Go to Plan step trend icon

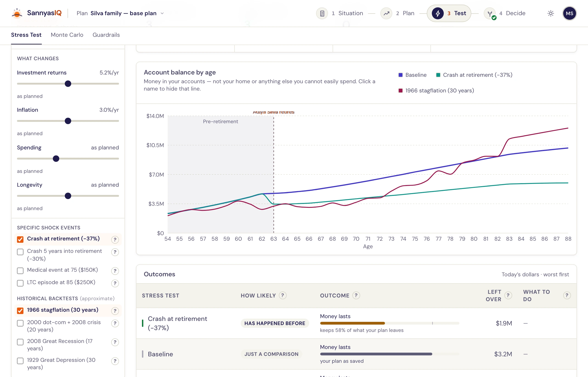pos(387,14)
